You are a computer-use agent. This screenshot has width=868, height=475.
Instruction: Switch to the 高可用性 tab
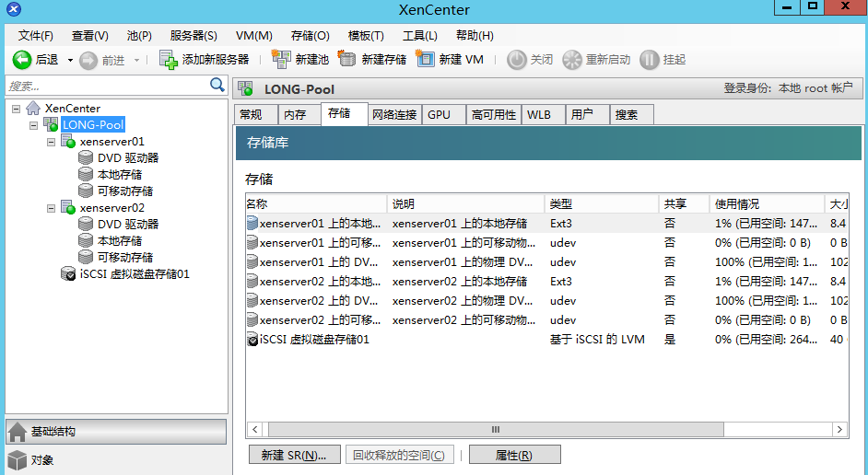click(x=494, y=114)
